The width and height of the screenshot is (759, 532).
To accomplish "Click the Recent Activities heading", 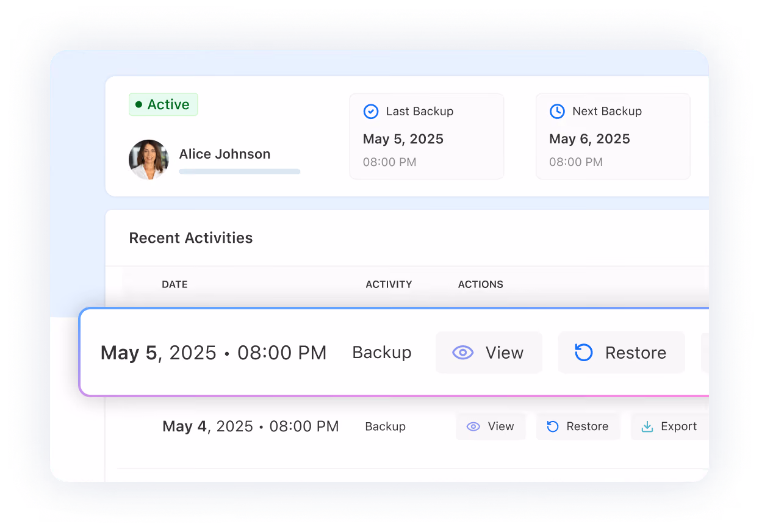I will tap(191, 238).
